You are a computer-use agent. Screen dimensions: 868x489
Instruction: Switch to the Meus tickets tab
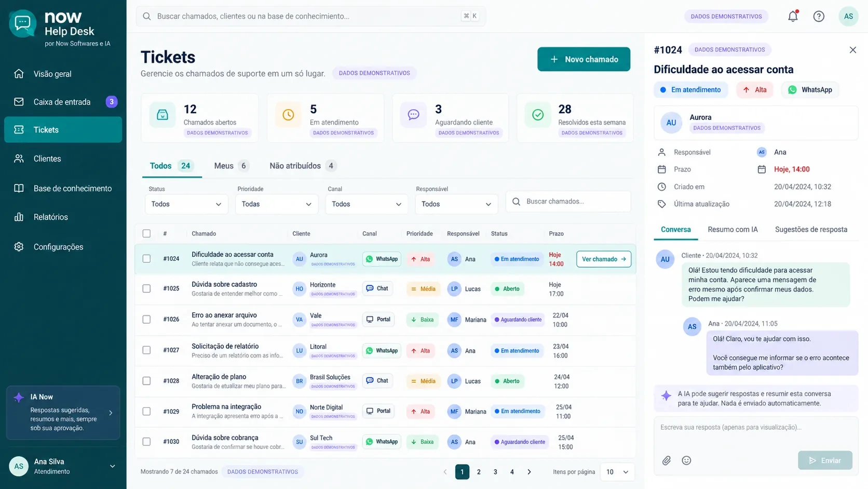[x=231, y=166]
